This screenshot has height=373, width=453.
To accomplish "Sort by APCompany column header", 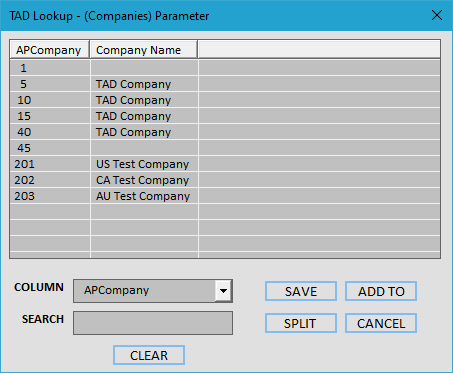I will coord(49,50).
